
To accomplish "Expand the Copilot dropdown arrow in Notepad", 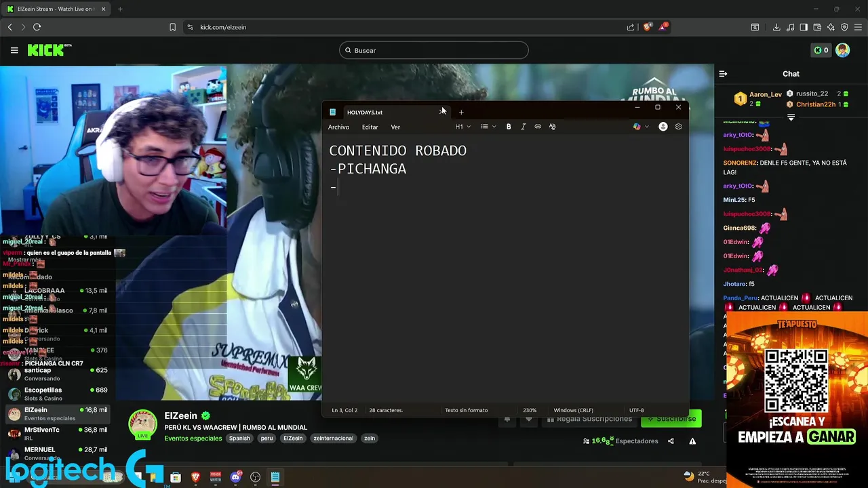I will (x=646, y=127).
